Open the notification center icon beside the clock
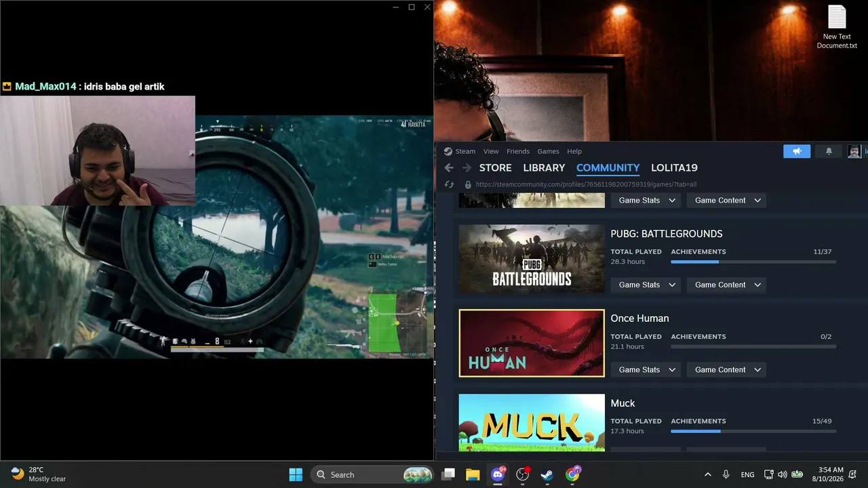868x488 pixels. (x=853, y=474)
